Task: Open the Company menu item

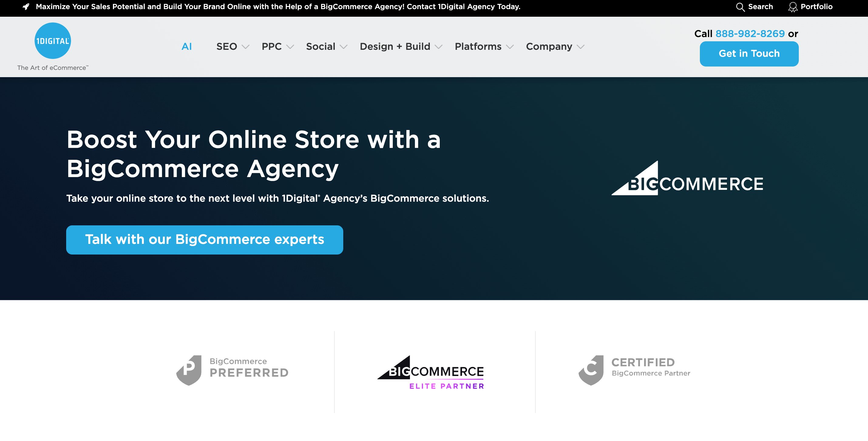Action: click(x=549, y=46)
